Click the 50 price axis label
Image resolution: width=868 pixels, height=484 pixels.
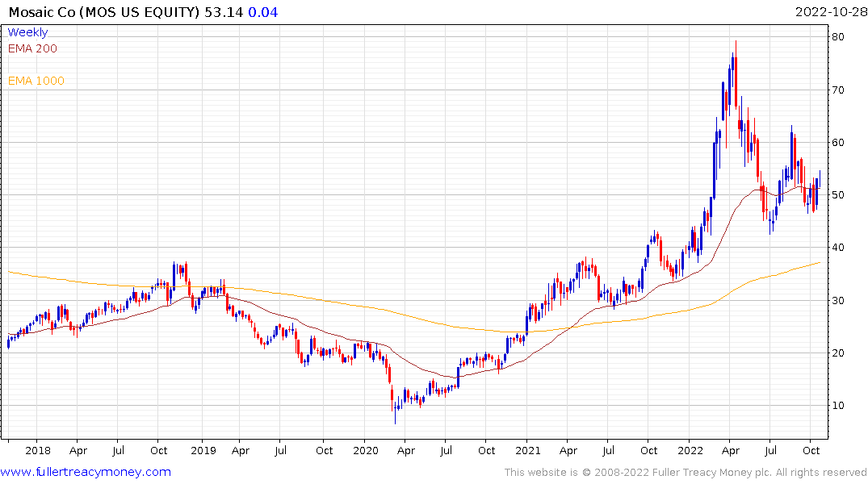click(x=837, y=194)
